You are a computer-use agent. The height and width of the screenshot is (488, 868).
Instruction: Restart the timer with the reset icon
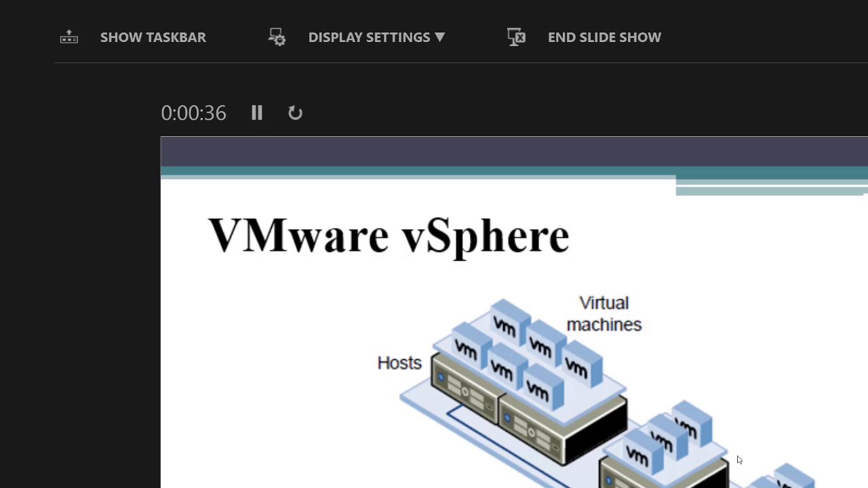coord(295,113)
